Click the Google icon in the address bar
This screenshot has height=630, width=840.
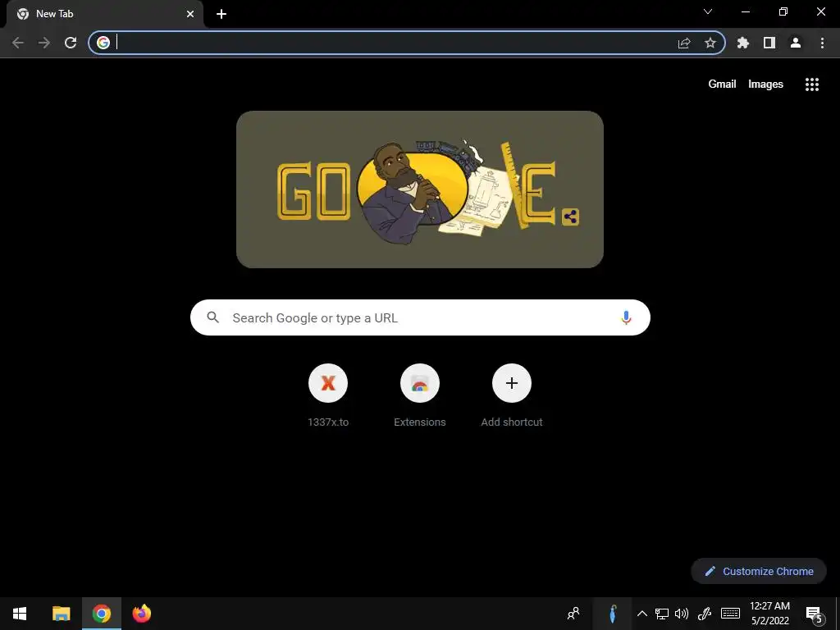(103, 43)
